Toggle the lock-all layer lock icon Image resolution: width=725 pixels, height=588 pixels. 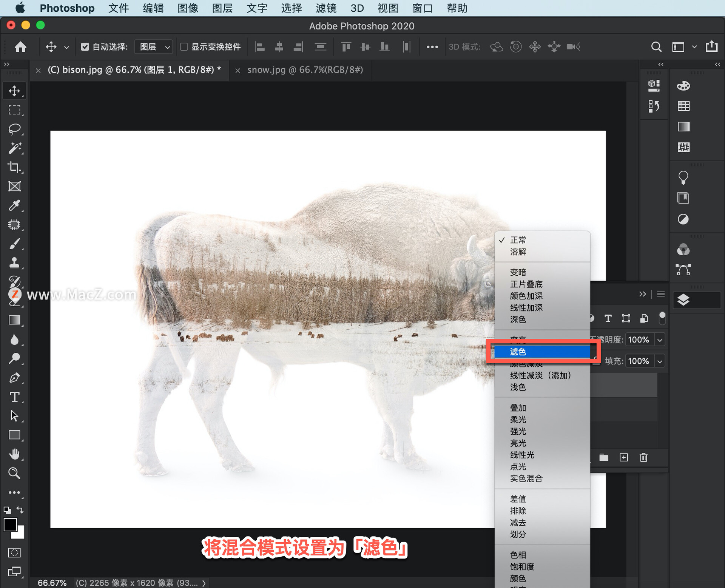pyautogui.click(x=663, y=318)
